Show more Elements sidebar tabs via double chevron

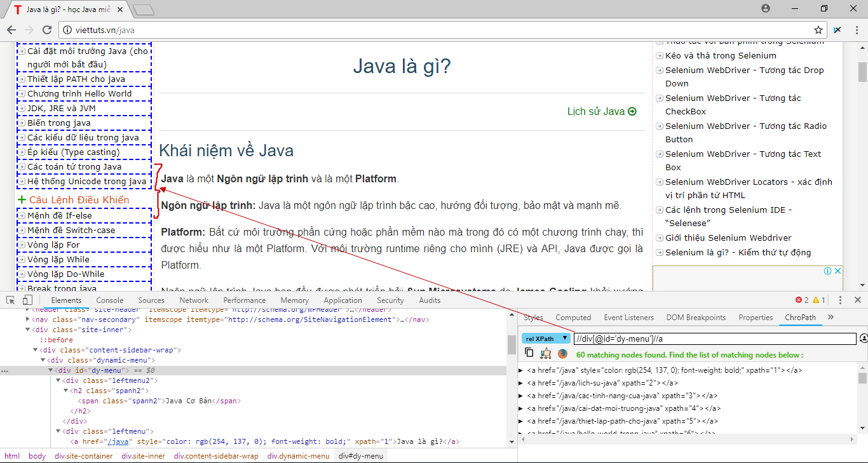coord(830,317)
